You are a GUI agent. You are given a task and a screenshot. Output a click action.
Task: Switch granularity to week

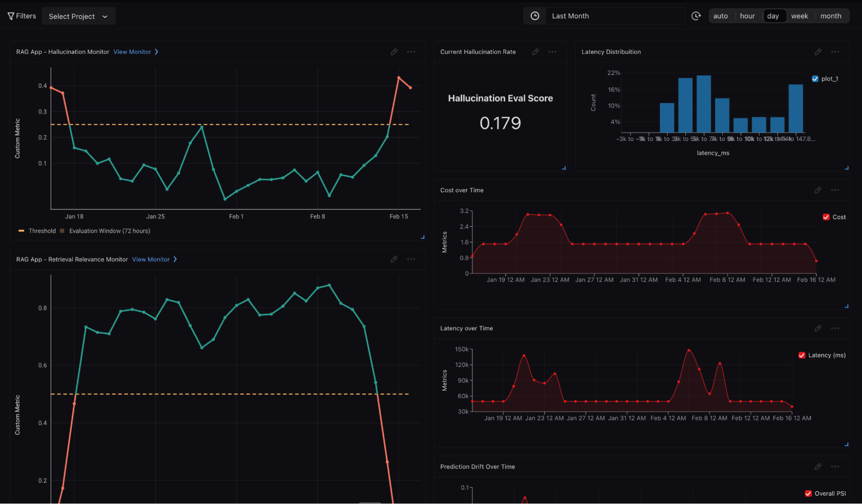click(x=799, y=16)
